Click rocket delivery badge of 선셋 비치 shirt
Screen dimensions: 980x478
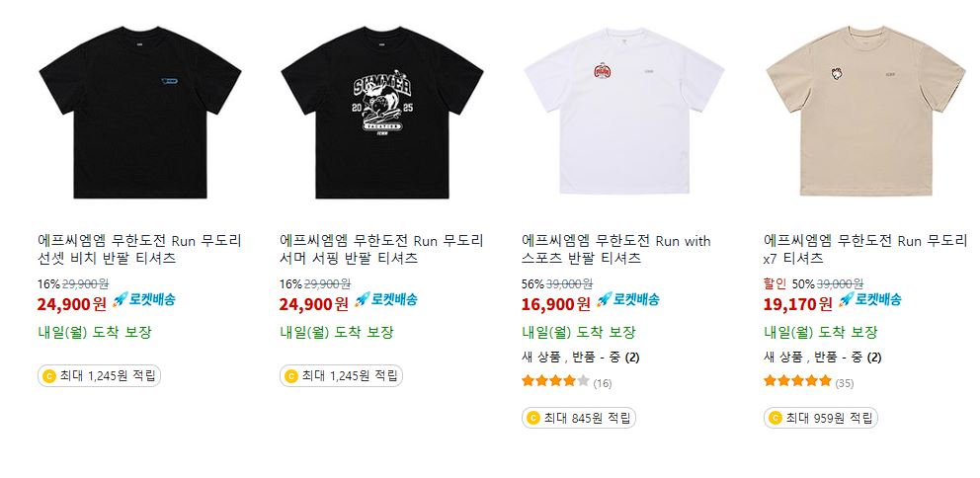coord(144,300)
